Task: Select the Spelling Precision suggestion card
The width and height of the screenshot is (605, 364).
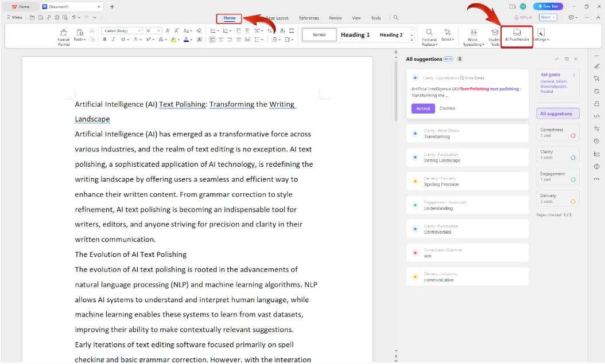Action: coord(467,181)
